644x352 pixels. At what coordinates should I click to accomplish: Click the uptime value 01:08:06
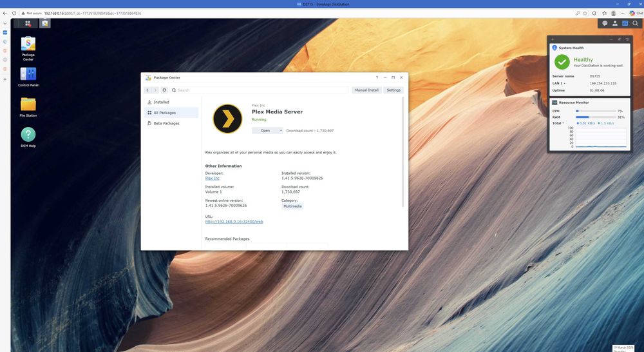pyautogui.click(x=597, y=90)
